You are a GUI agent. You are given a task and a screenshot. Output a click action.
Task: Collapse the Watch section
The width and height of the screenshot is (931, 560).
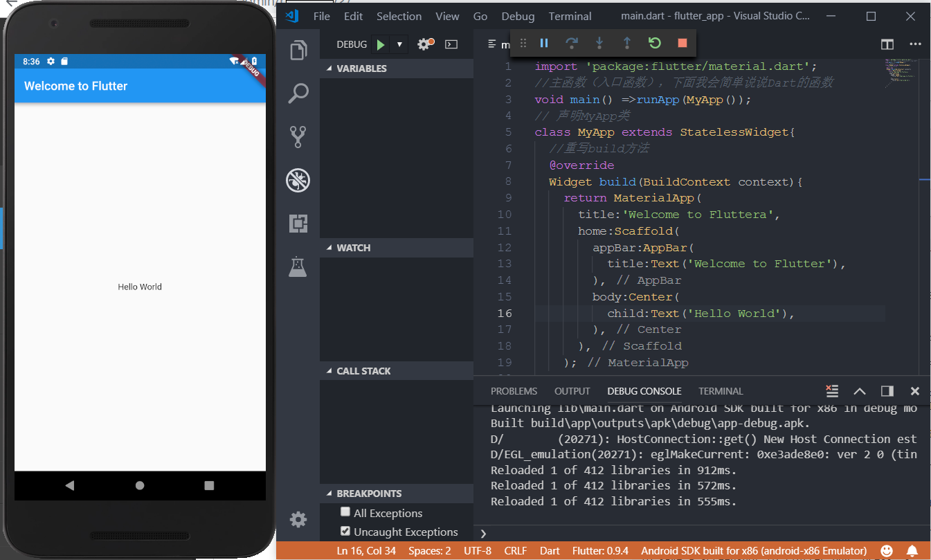point(353,248)
